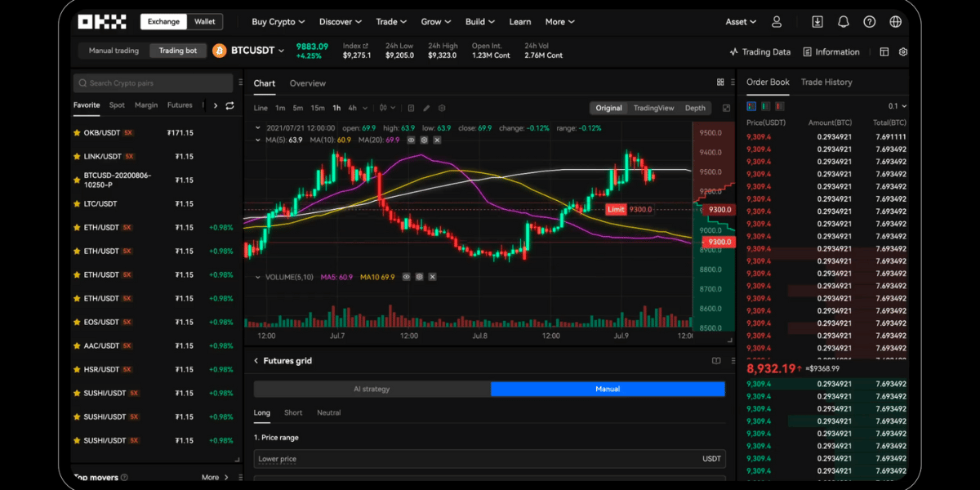Open Trading Data link
The image size is (980, 490).
coord(759,51)
